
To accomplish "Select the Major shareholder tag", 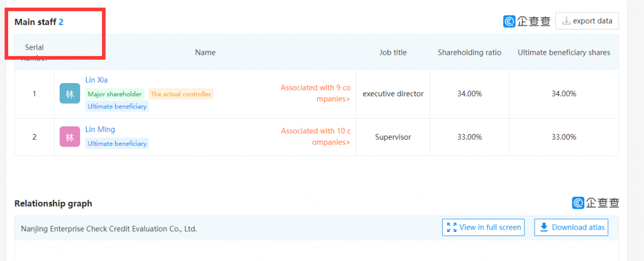I will pos(114,94).
